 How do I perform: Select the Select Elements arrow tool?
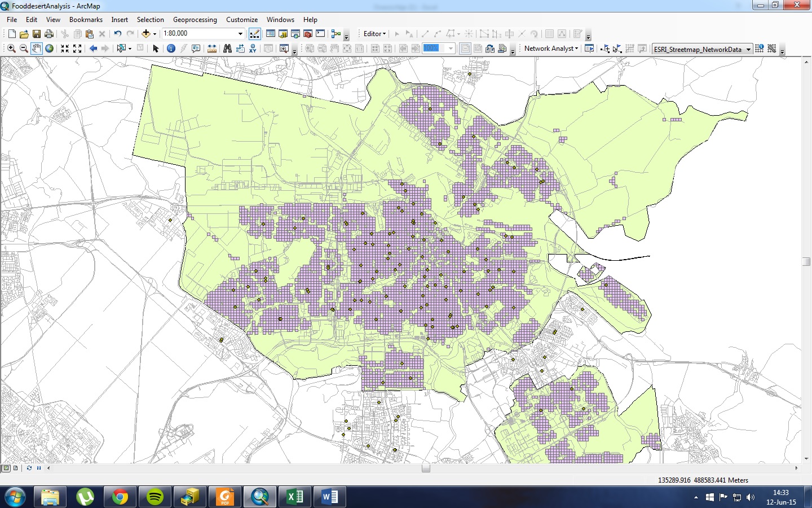tap(156, 49)
